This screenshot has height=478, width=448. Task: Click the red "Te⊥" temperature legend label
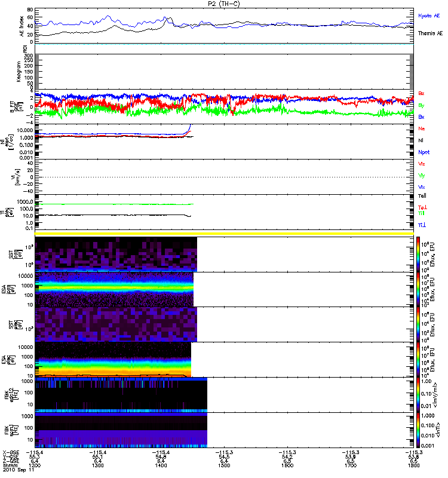point(422,207)
